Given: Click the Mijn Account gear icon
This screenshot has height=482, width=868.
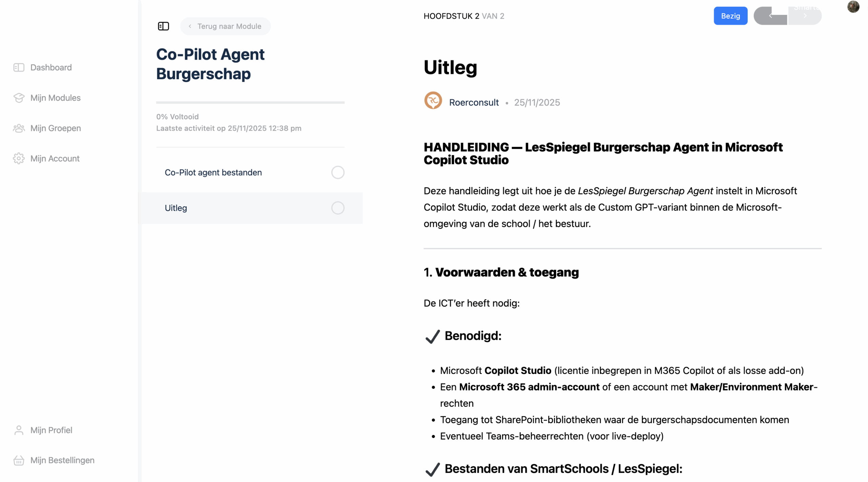Looking at the screenshot, I should 19,159.
